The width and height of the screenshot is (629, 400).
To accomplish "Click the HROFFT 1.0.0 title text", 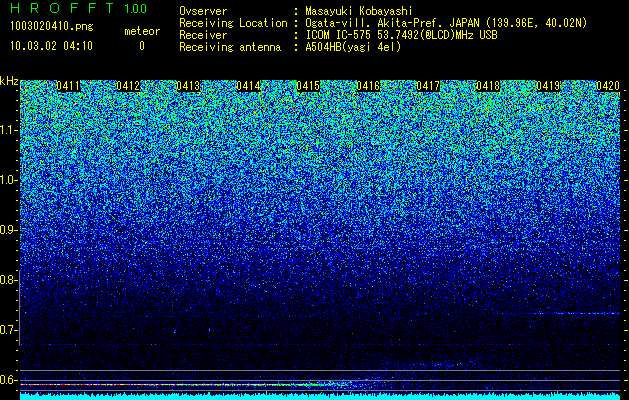I will point(79,8).
